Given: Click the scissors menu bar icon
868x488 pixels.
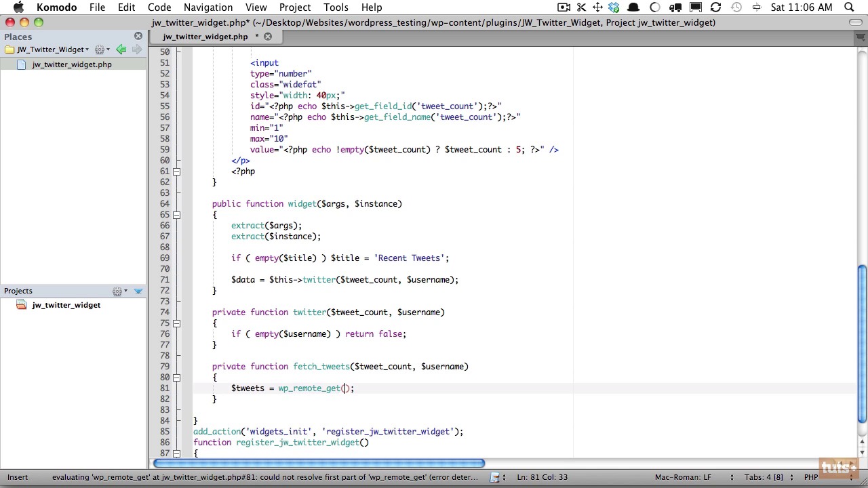Looking at the screenshot, I should 581,7.
